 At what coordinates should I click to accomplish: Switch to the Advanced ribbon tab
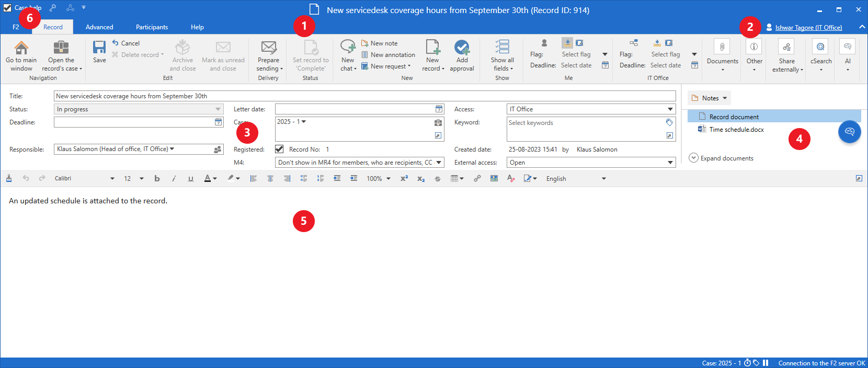pyautogui.click(x=99, y=27)
